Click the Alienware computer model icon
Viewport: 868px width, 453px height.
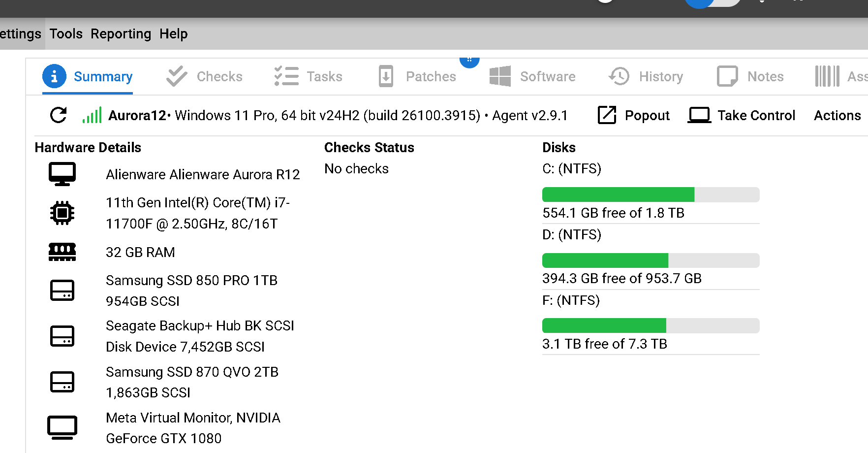(62, 174)
